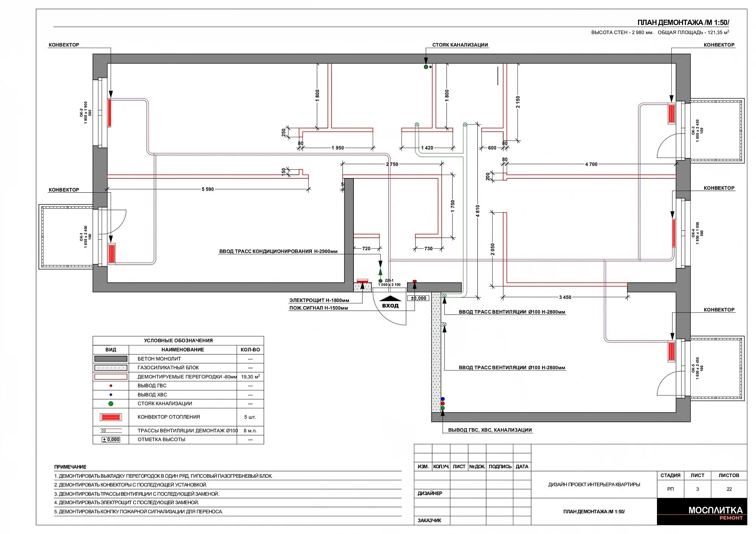
Task: Click the ±0,000 height mark near entrance
Action: 418,298
